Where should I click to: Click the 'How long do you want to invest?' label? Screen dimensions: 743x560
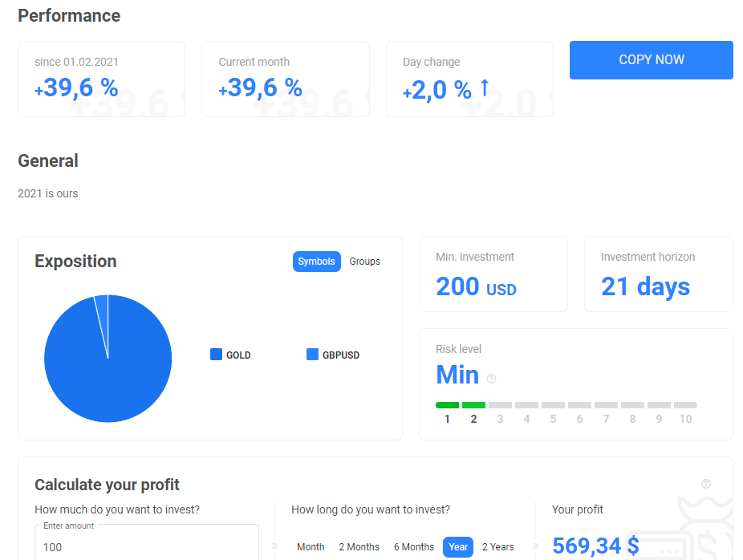[x=371, y=509]
